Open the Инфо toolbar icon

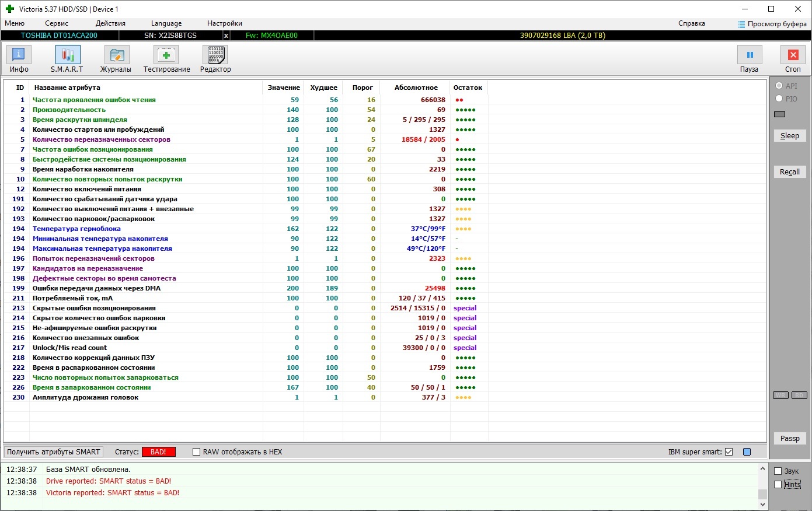tap(19, 55)
